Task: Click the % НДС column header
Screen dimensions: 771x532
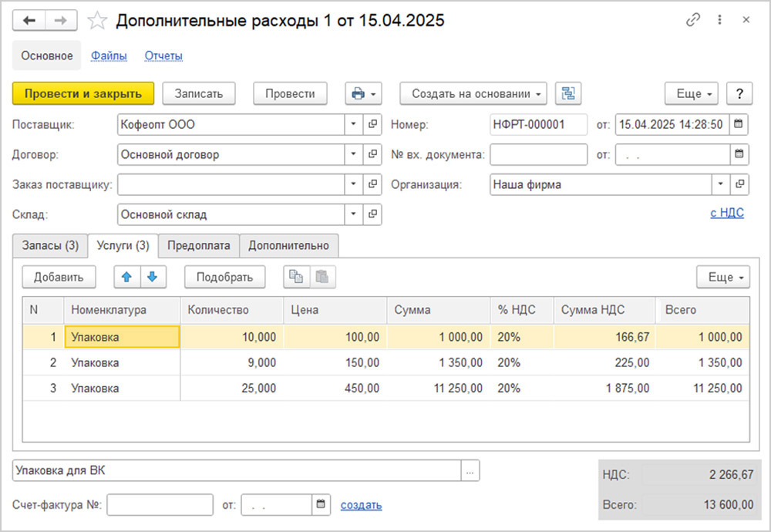Action: click(522, 310)
